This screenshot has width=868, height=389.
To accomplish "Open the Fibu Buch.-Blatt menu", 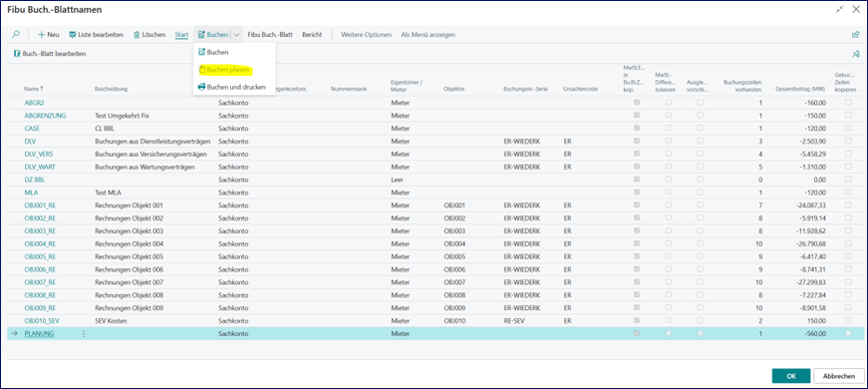I will (x=270, y=34).
